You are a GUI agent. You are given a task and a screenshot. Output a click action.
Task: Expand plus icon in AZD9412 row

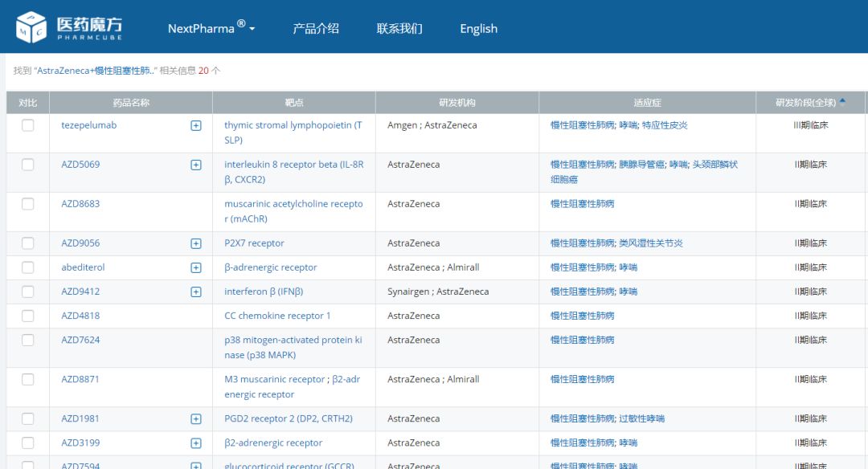pyautogui.click(x=196, y=292)
